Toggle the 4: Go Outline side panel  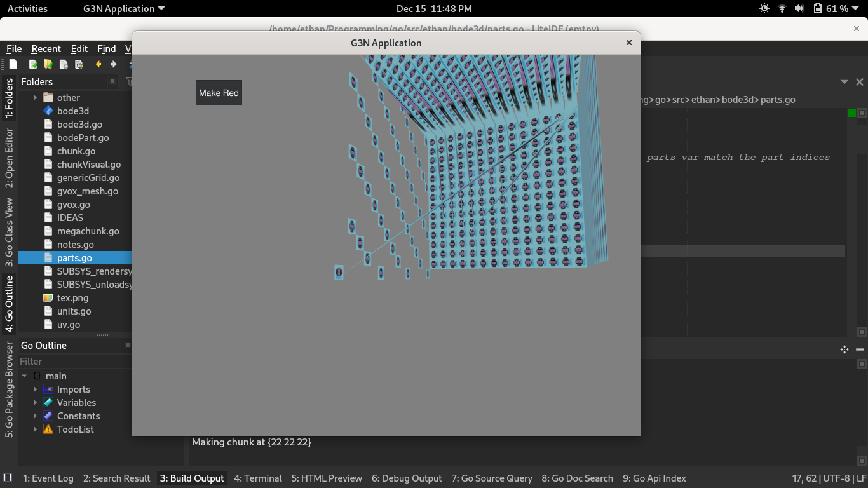click(x=9, y=304)
